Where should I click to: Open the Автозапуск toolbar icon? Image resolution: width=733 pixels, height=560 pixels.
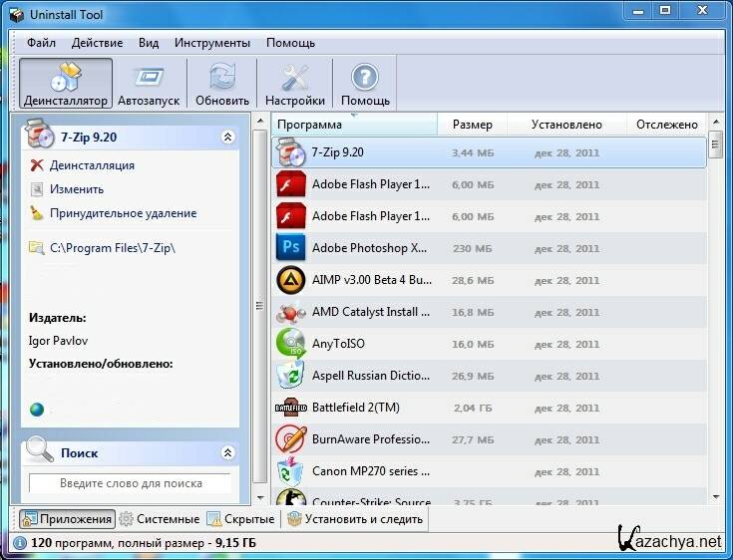click(x=149, y=79)
